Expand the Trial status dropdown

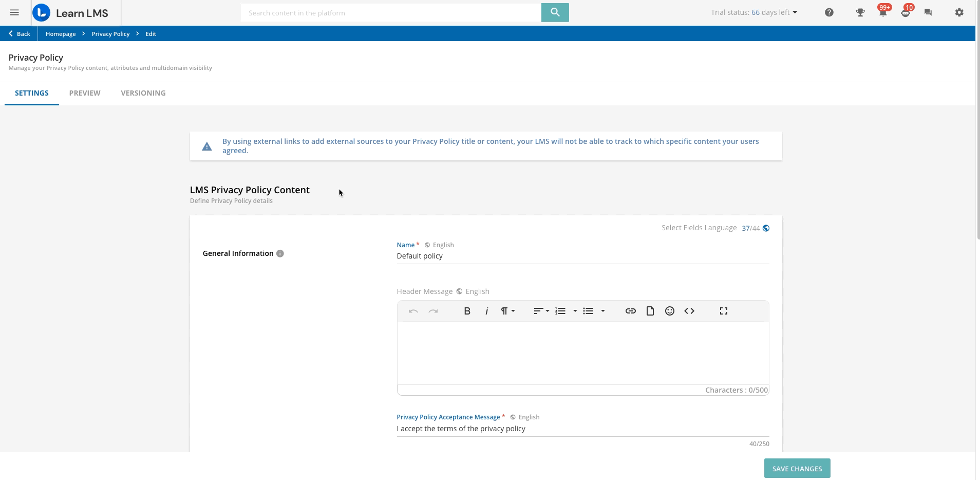tap(754, 13)
